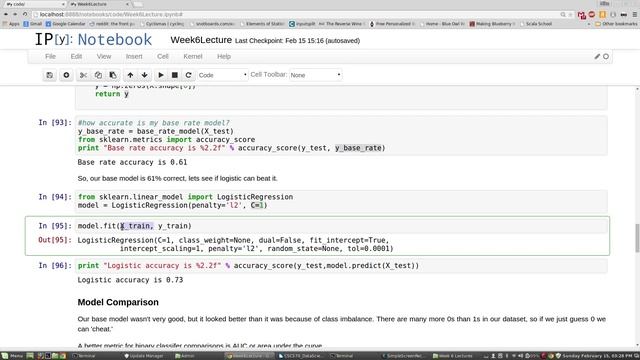Paste cell below using clipboard icon
This screenshot has width=640, height=360.
click(x=113, y=75)
